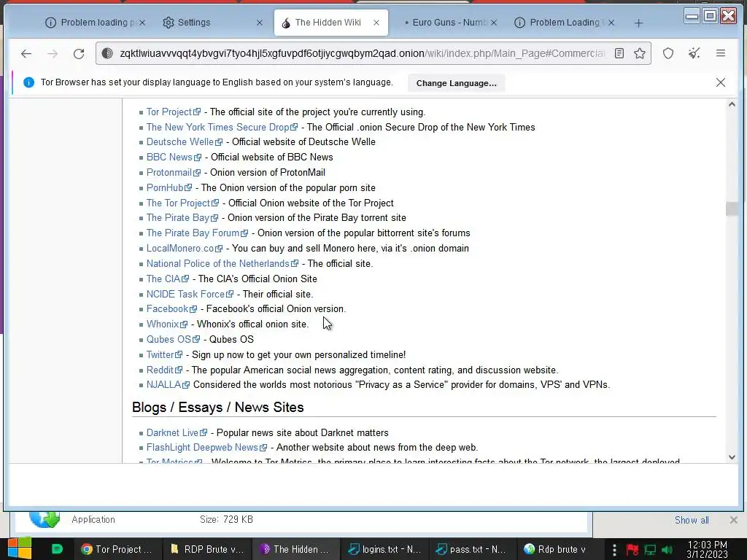Open The New York Times Secure Drop link
Screen dimensions: 747x560
click(x=222, y=127)
